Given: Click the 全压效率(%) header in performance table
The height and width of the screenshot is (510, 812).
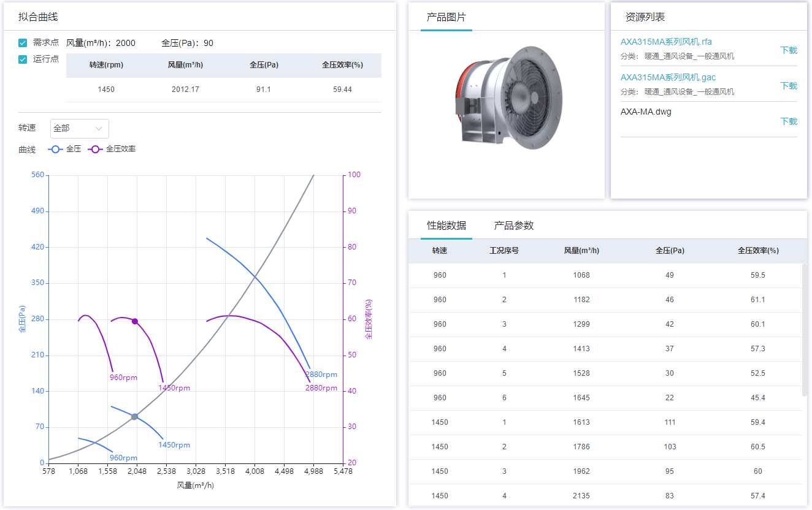Looking at the screenshot, I should pyautogui.click(x=758, y=251).
